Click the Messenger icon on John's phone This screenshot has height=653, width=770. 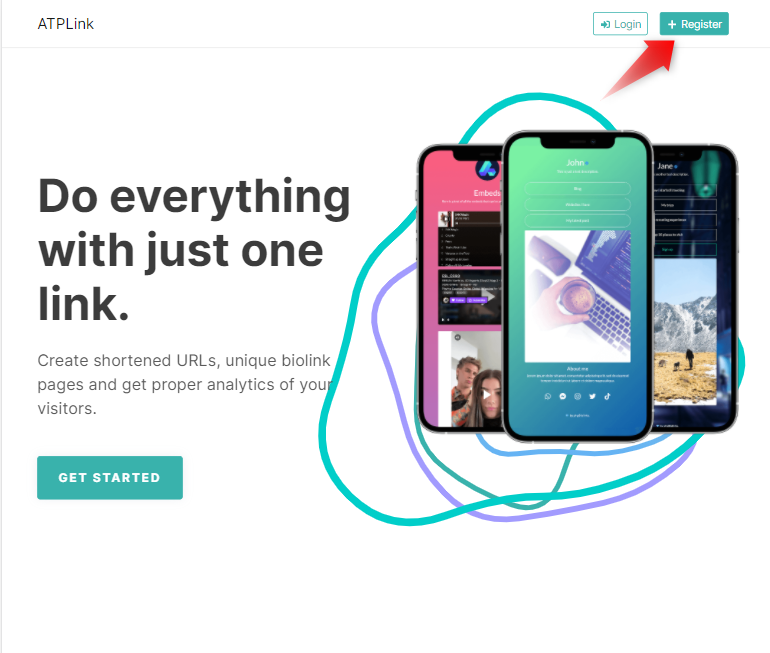563,396
